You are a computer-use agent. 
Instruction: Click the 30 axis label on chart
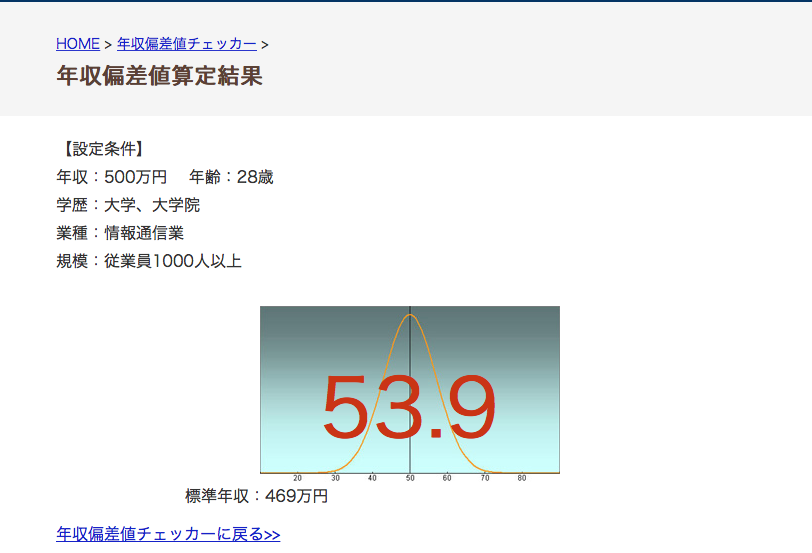336,478
